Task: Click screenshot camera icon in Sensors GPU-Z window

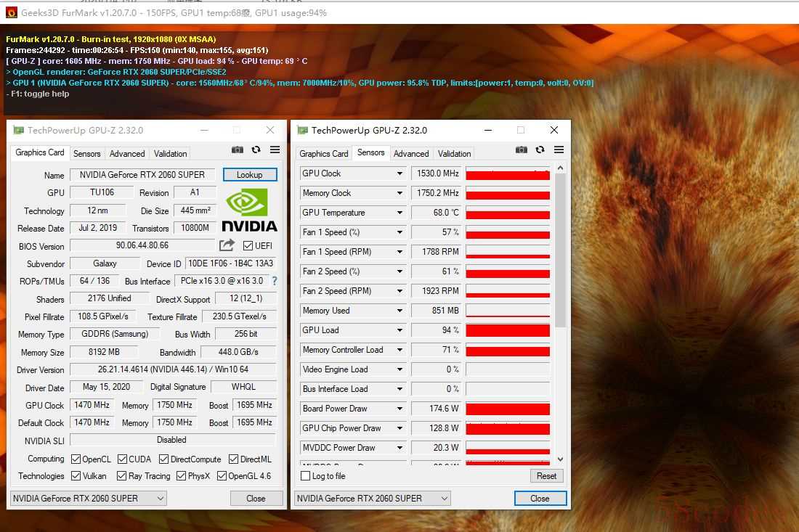Action: (x=522, y=150)
